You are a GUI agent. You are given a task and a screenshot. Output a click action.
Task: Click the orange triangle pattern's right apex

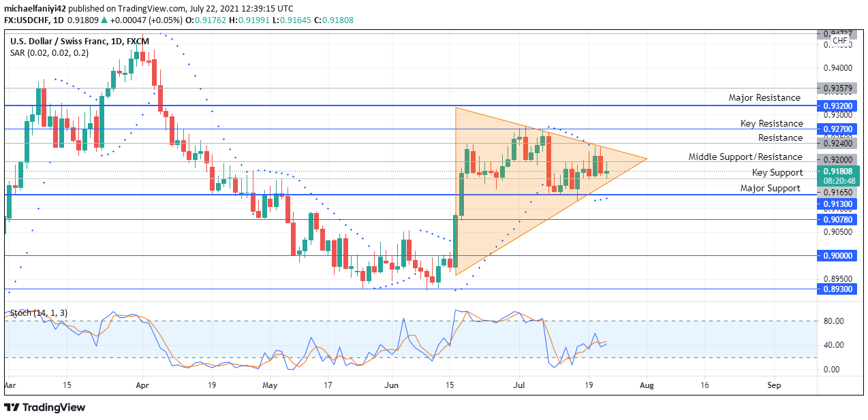[x=646, y=159]
